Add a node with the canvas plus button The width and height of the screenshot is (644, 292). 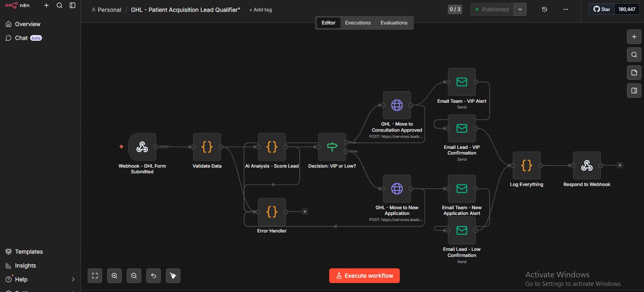click(634, 37)
